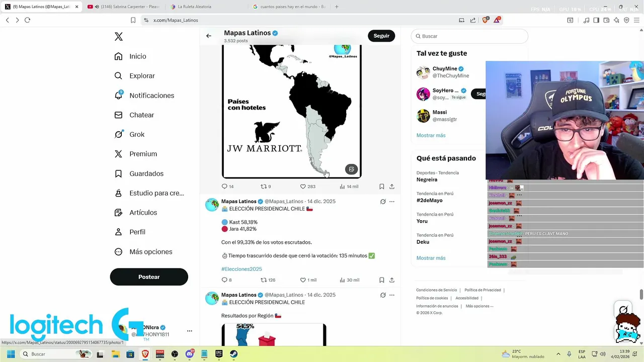Reply to the JW Marriott map post

pyautogui.click(x=227, y=187)
